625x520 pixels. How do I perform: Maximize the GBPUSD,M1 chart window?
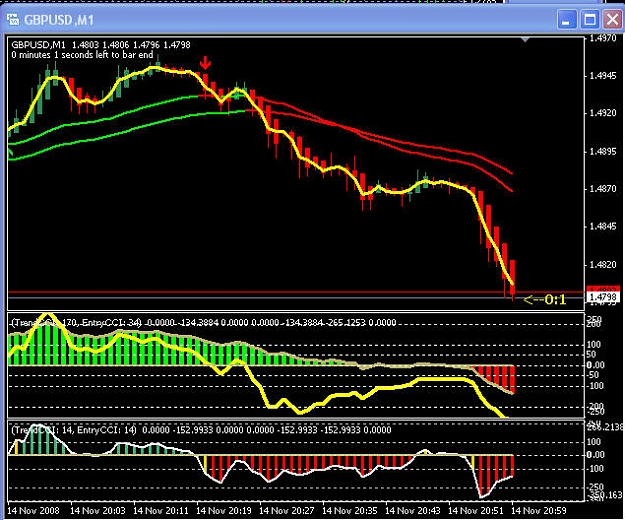tap(590, 20)
